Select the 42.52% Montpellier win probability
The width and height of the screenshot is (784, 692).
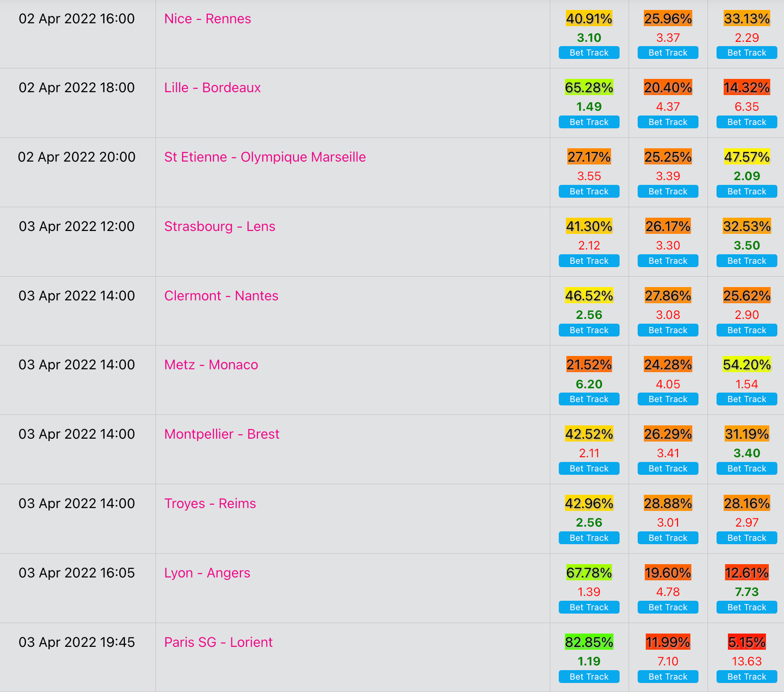coord(589,434)
